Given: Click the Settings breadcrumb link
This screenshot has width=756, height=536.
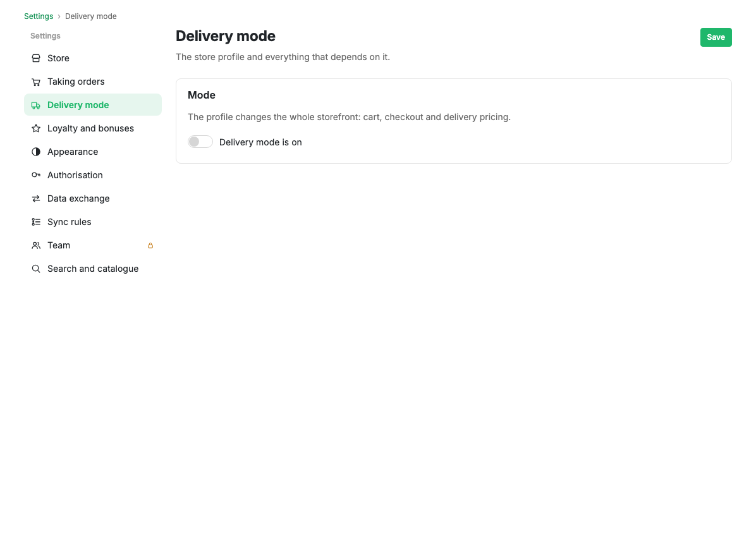Looking at the screenshot, I should click(x=39, y=16).
